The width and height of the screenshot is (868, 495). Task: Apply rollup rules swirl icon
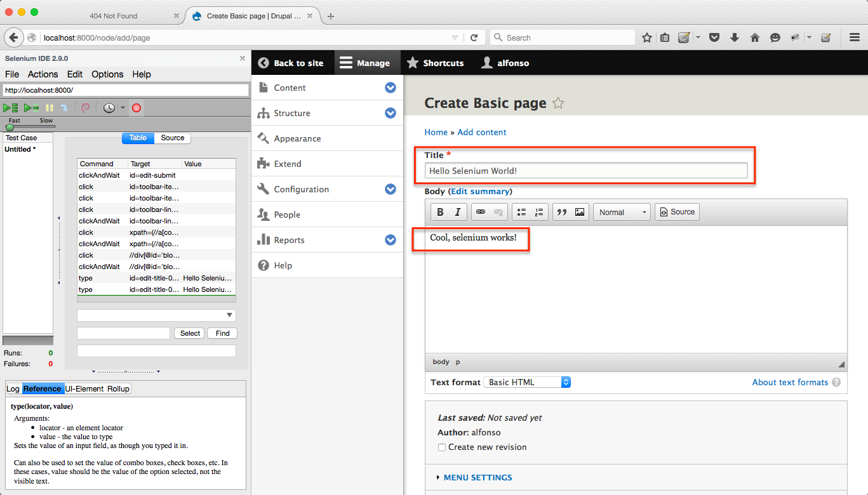[x=86, y=109]
